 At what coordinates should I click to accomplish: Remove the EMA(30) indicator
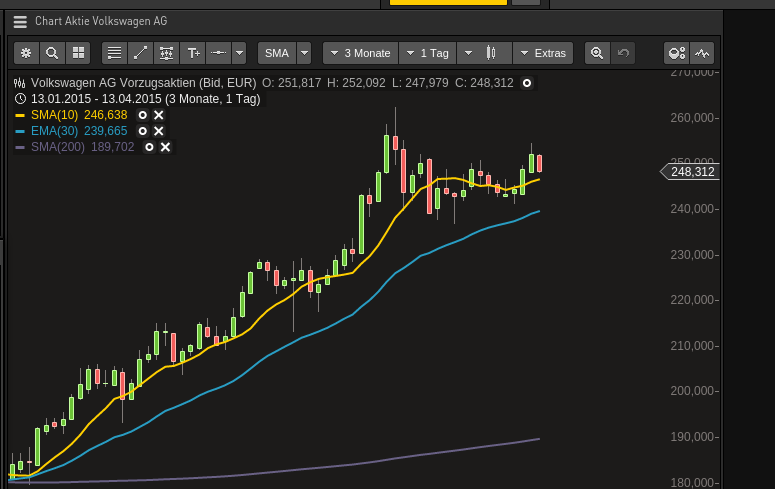click(159, 131)
